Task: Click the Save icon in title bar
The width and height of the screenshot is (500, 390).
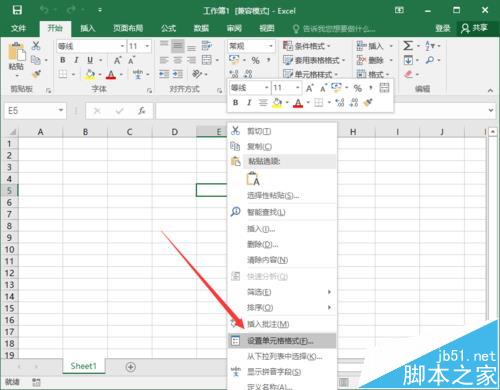Action: click(x=17, y=10)
